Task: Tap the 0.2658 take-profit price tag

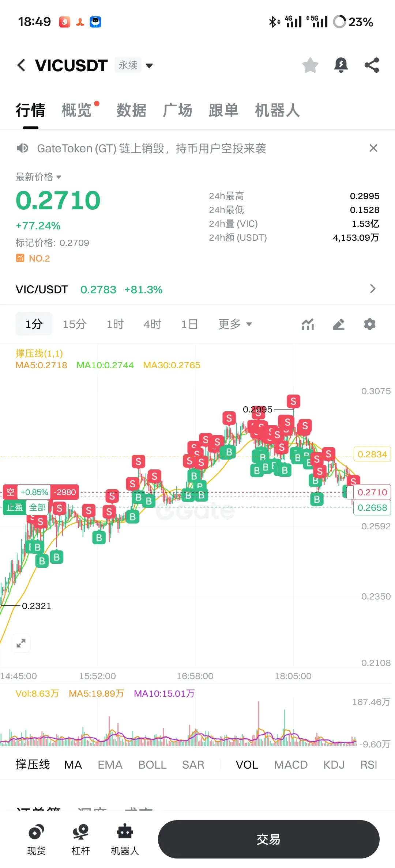Action: [x=372, y=507]
